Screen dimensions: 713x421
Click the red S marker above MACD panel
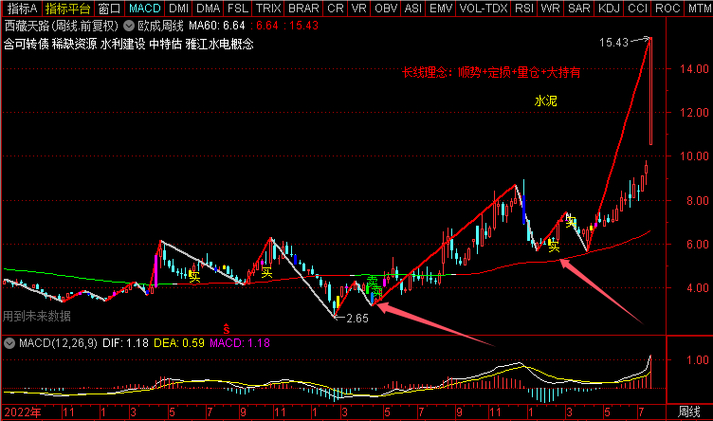click(226, 328)
